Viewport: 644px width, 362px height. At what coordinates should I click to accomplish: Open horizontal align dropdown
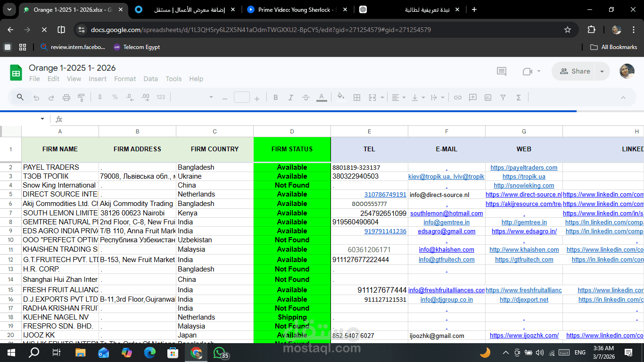(x=399, y=98)
